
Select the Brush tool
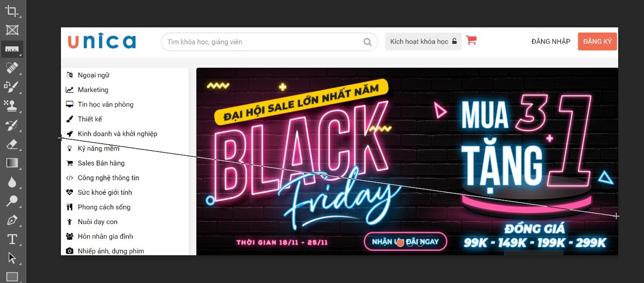(x=12, y=87)
